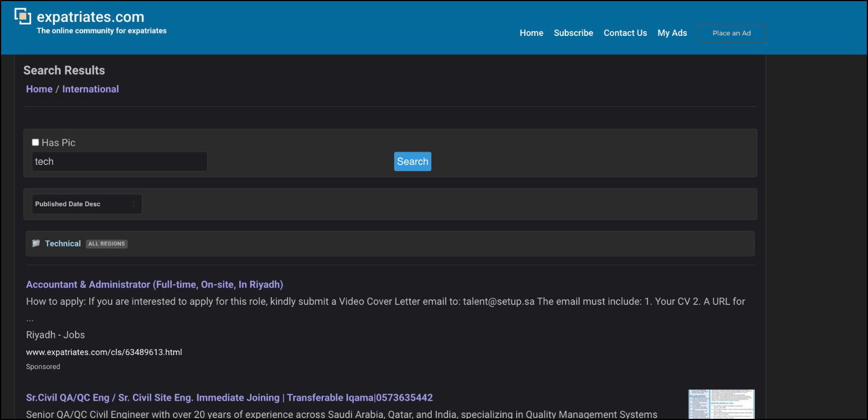The height and width of the screenshot is (420, 868).
Task: Click the Place an Ad button
Action: (732, 33)
